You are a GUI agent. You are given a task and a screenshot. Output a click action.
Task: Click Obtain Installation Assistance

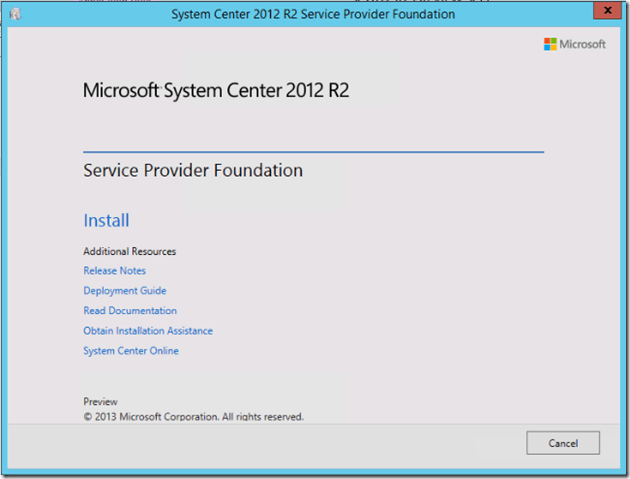coord(148,331)
